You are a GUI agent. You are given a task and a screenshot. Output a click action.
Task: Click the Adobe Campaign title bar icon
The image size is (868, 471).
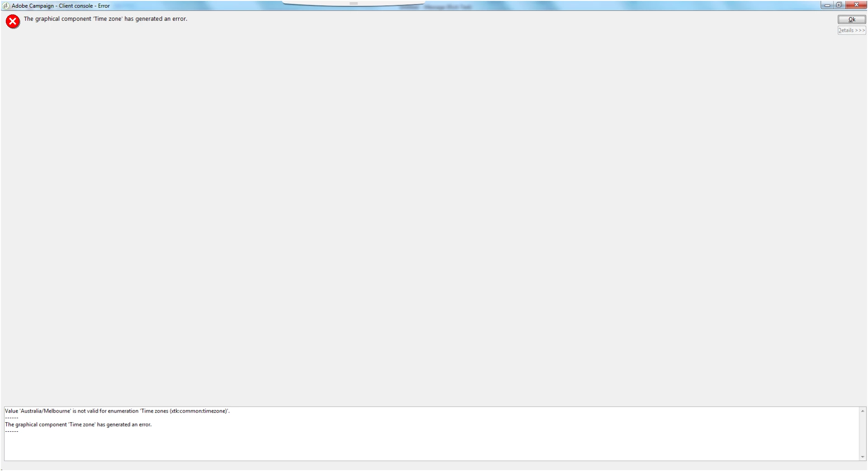pyautogui.click(x=6, y=6)
